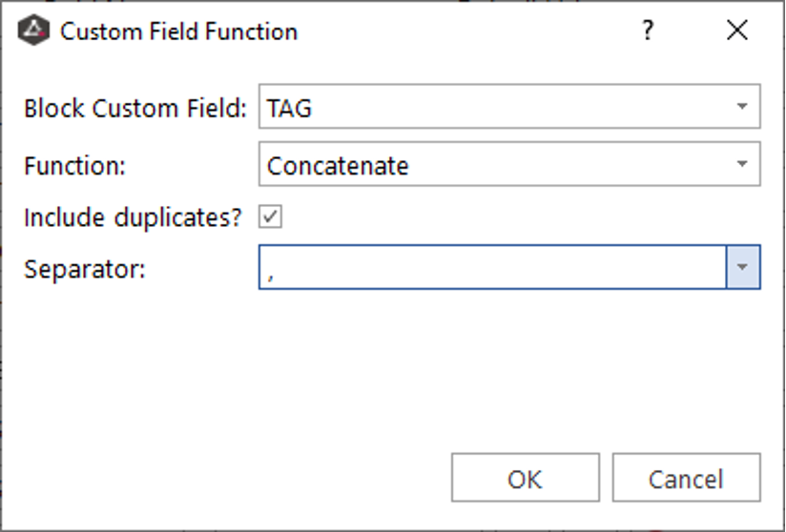Expand the Block Custom Field dropdown arrow
The width and height of the screenshot is (786, 532).
tap(742, 107)
